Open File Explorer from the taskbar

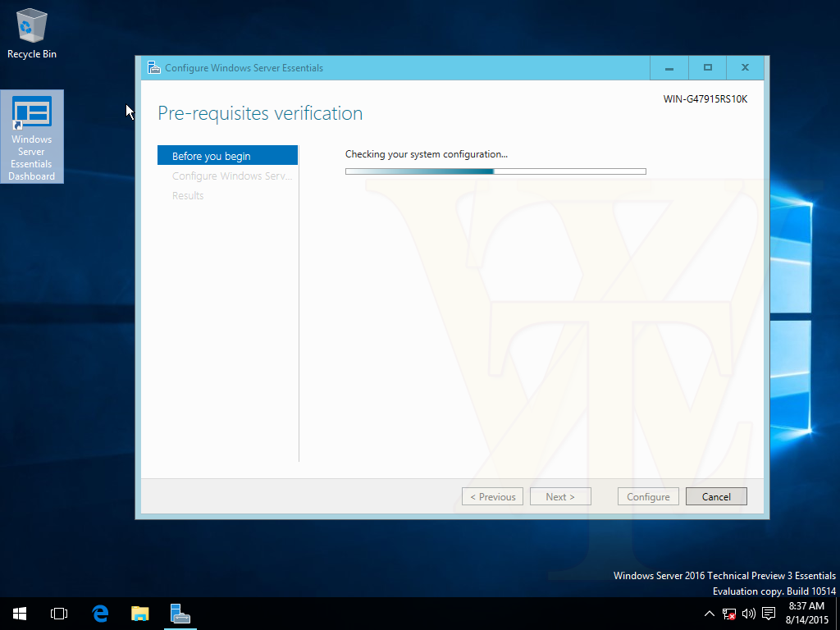[139, 614]
